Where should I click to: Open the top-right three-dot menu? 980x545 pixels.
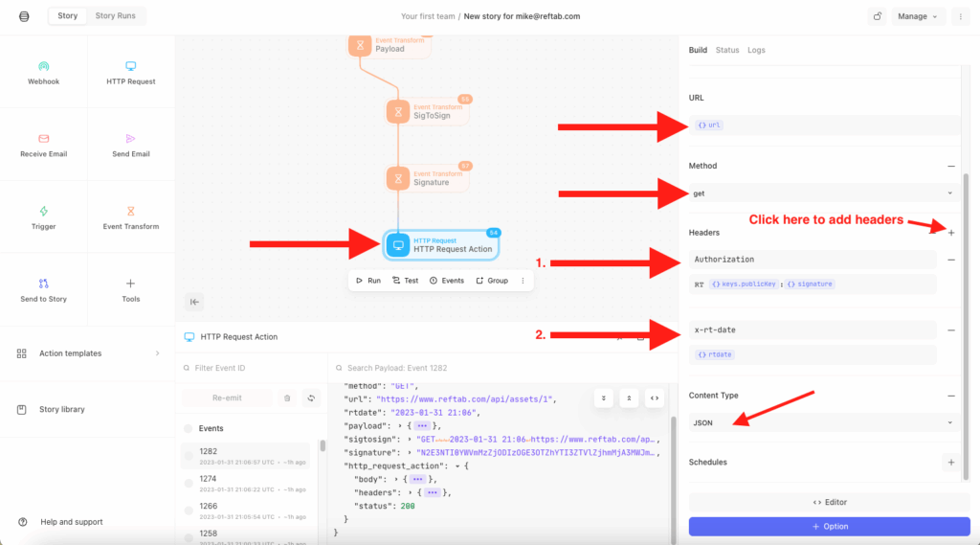pyautogui.click(x=961, y=16)
